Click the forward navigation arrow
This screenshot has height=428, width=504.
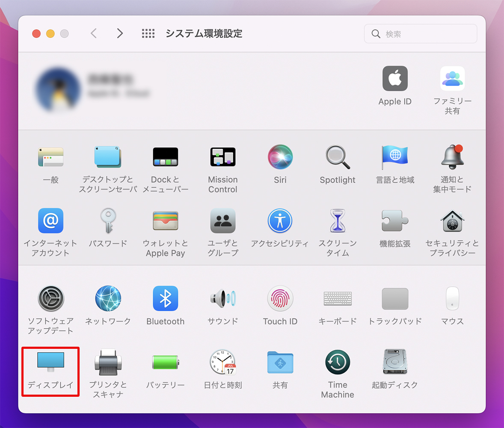pos(120,33)
